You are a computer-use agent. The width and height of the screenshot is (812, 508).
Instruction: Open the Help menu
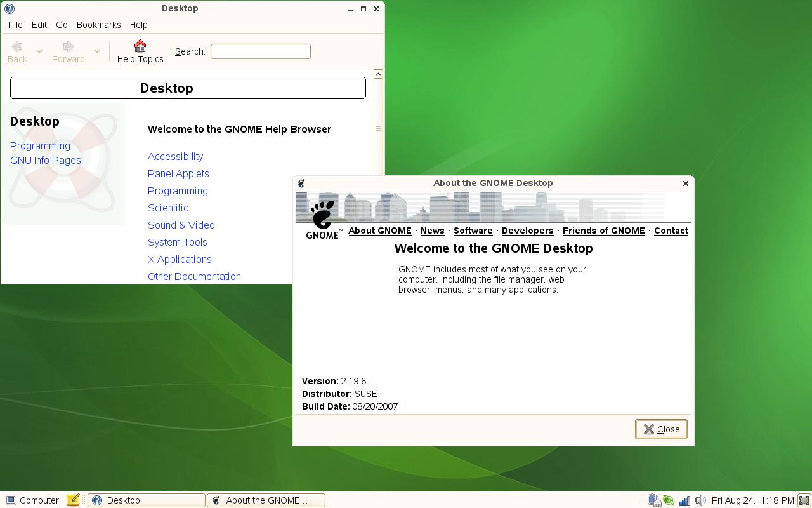tap(138, 25)
